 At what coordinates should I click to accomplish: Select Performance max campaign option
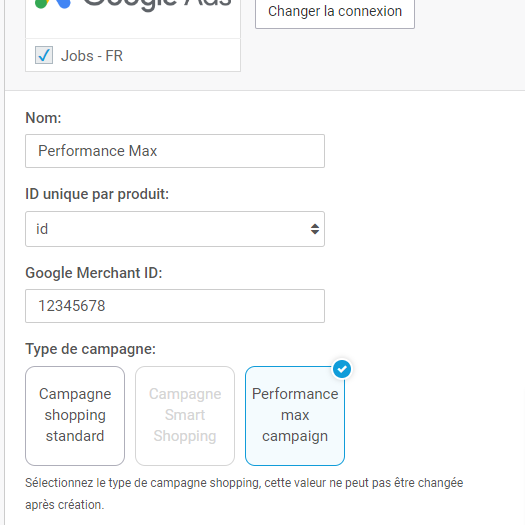pos(295,416)
